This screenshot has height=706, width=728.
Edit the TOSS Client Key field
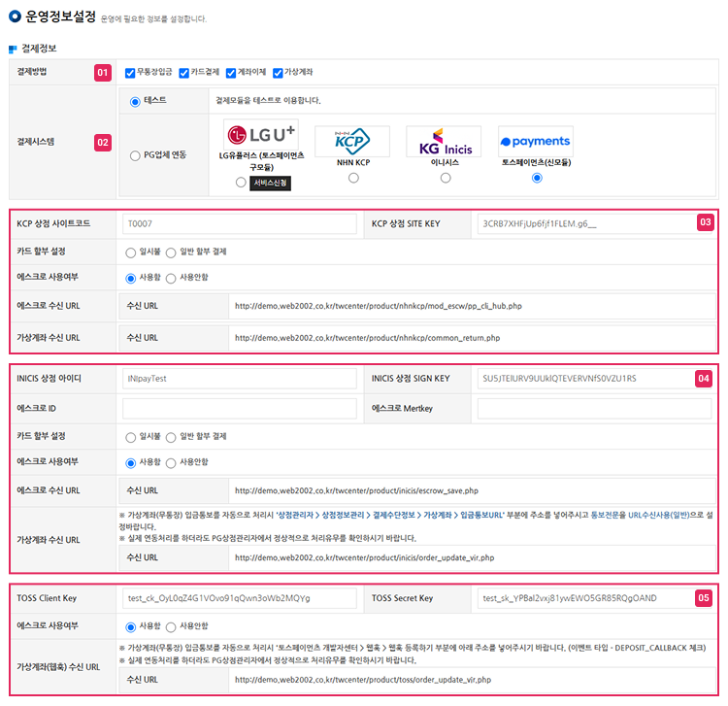(x=240, y=598)
